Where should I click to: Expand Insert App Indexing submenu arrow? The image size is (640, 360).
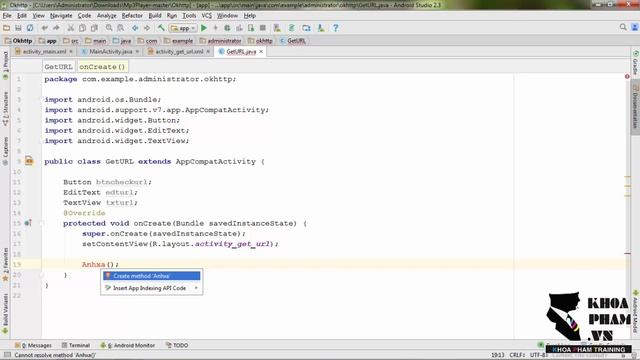click(196, 288)
